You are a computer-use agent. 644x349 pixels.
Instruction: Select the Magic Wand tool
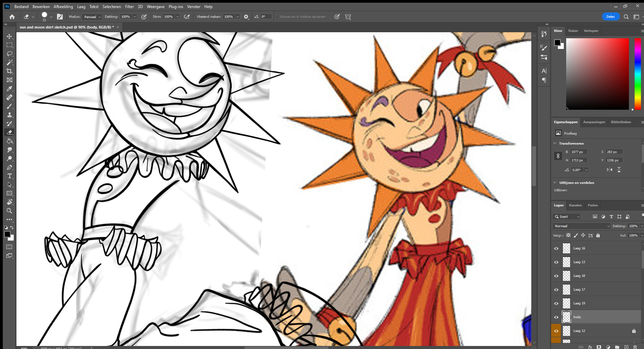coord(9,62)
